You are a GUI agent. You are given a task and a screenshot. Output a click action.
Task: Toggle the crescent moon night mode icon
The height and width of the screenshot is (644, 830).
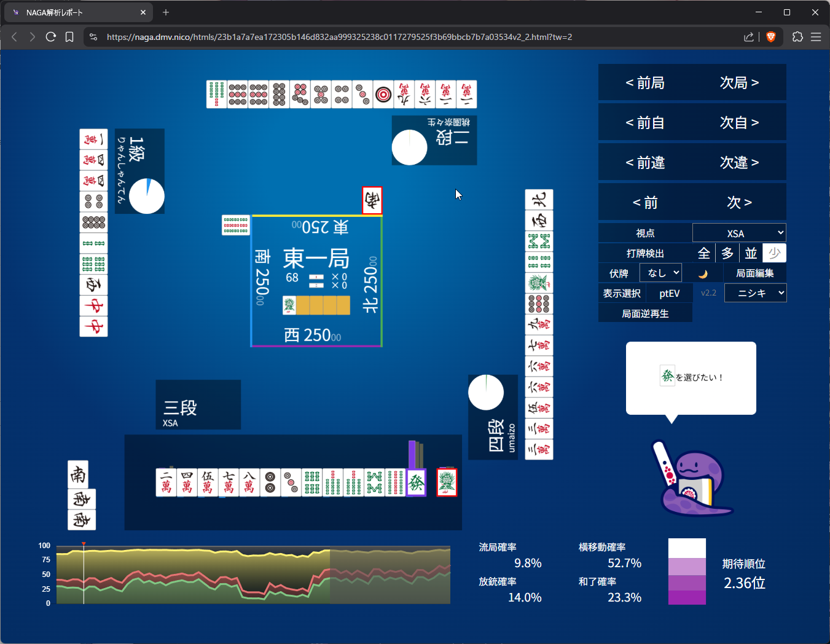tap(703, 273)
